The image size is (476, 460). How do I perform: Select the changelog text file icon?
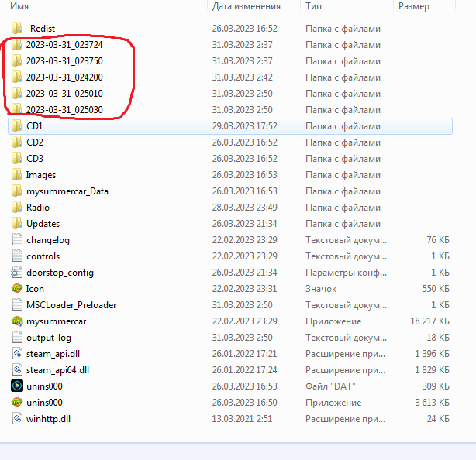[x=17, y=239]
